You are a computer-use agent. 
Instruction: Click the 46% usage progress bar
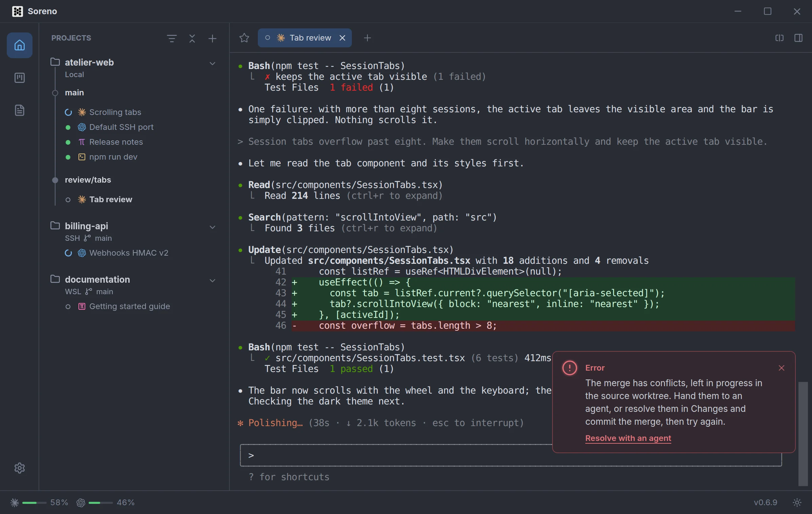[x=100, y=503]
